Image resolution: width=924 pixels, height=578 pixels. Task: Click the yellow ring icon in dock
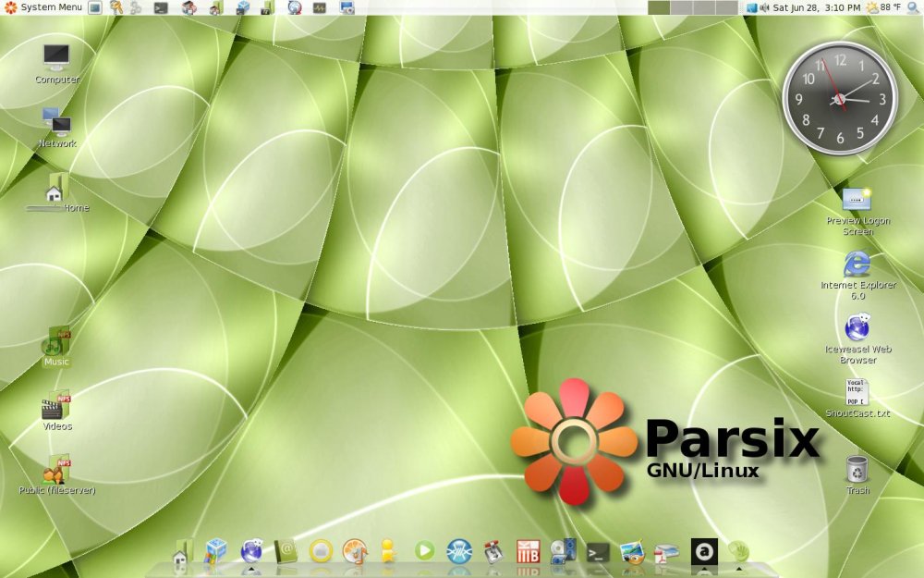pyautogui.click(x=321, y=551)
